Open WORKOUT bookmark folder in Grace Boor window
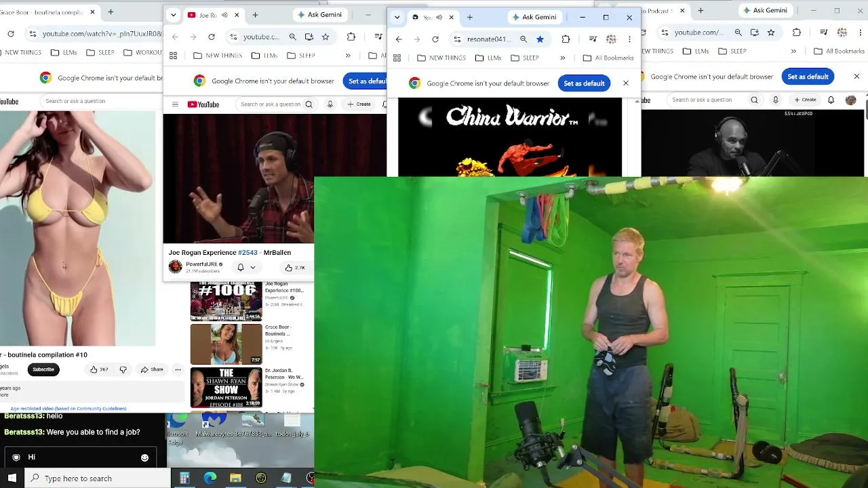 (x=142, y=52)
